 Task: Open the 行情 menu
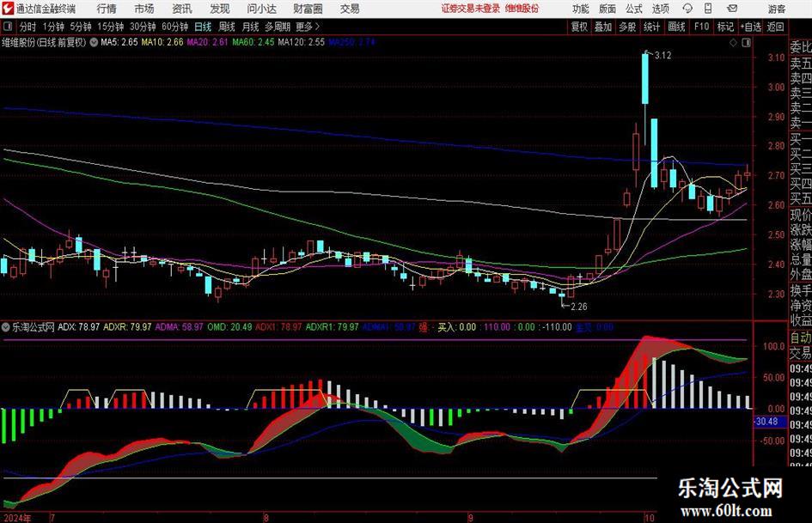pyautogui.click(x=107, y=9)
